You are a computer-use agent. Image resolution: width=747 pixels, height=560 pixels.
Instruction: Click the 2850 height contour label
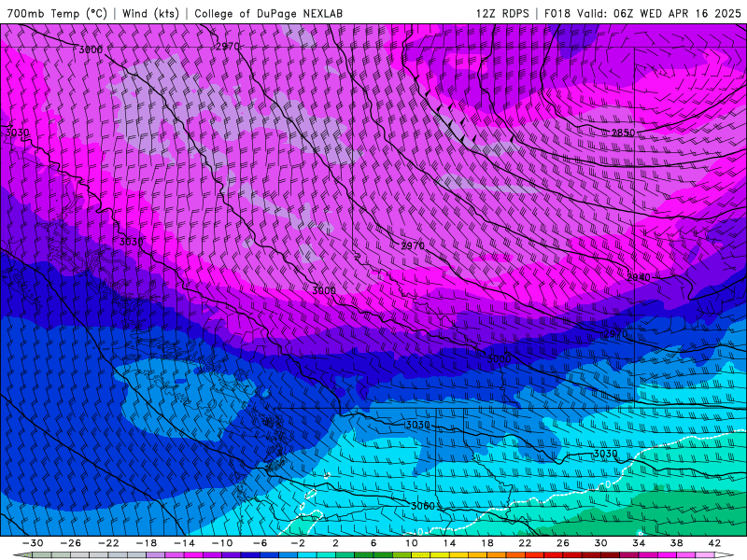(623, 133)
